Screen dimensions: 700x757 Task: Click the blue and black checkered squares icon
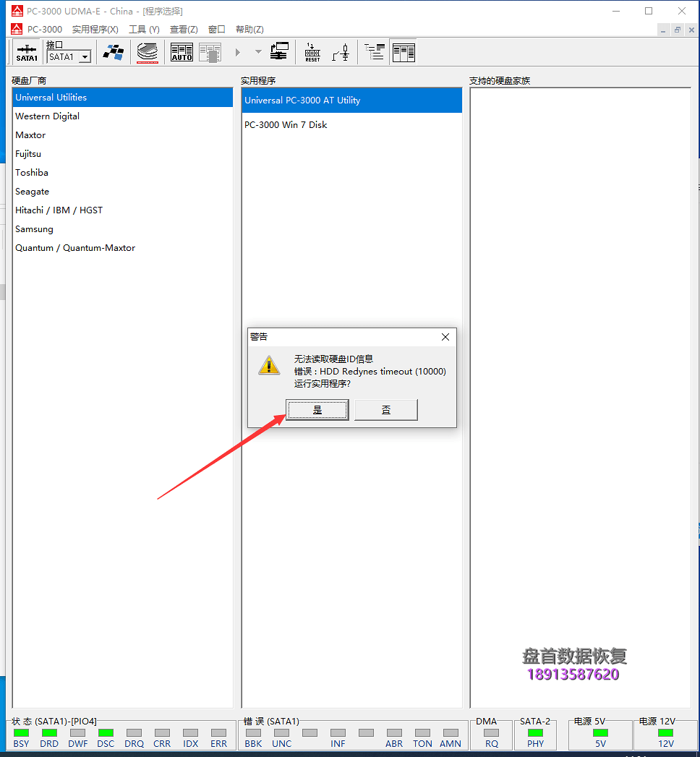pyautogui.click(x=114, y=52)
